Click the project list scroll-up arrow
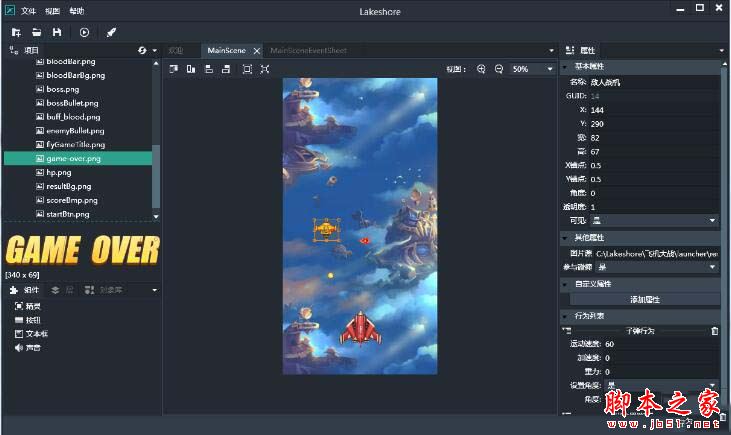The image size is (731, 435). coord(156,63)
